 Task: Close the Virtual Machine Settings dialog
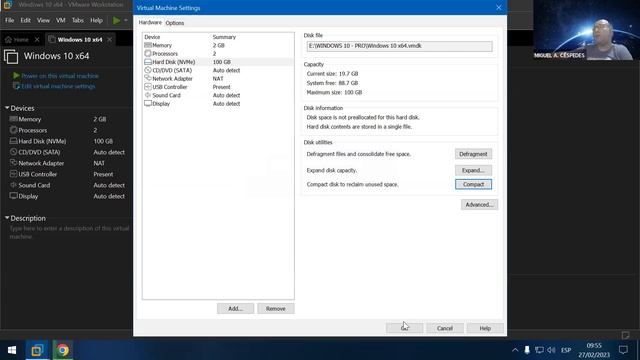click(x=498, y=7)
